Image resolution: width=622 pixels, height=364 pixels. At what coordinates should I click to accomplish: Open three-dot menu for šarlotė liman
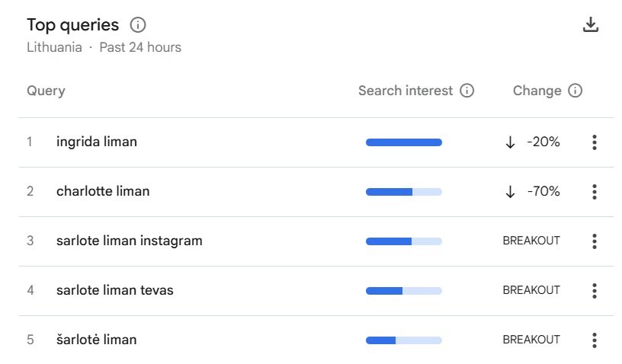594,340
